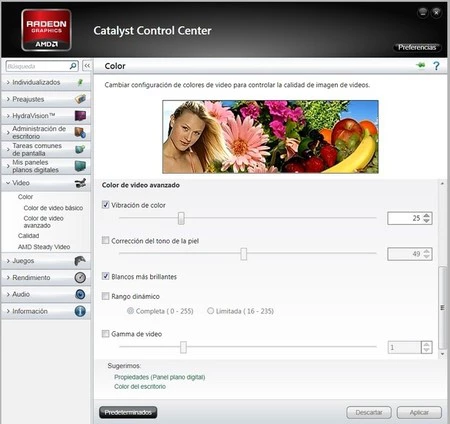Click the search magnifier icon
The width and height of the screenshot is (450, 424).
73,66
